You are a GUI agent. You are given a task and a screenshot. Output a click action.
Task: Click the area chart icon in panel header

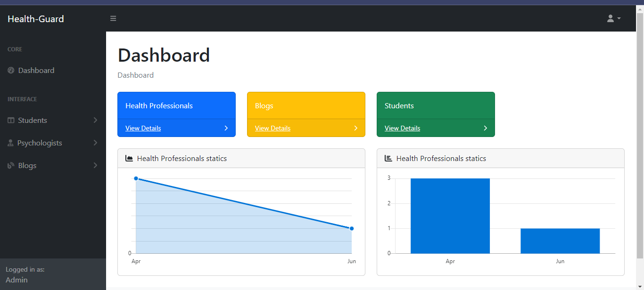point(129,159)
